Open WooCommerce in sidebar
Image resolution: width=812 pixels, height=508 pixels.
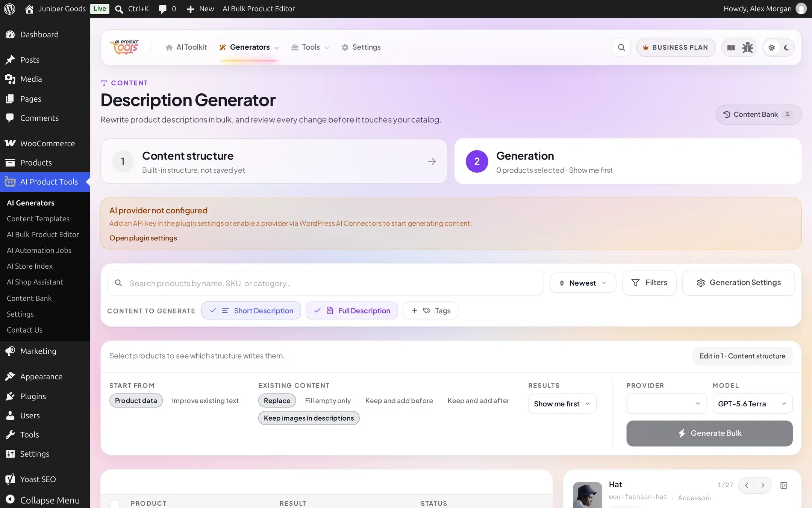45,143
